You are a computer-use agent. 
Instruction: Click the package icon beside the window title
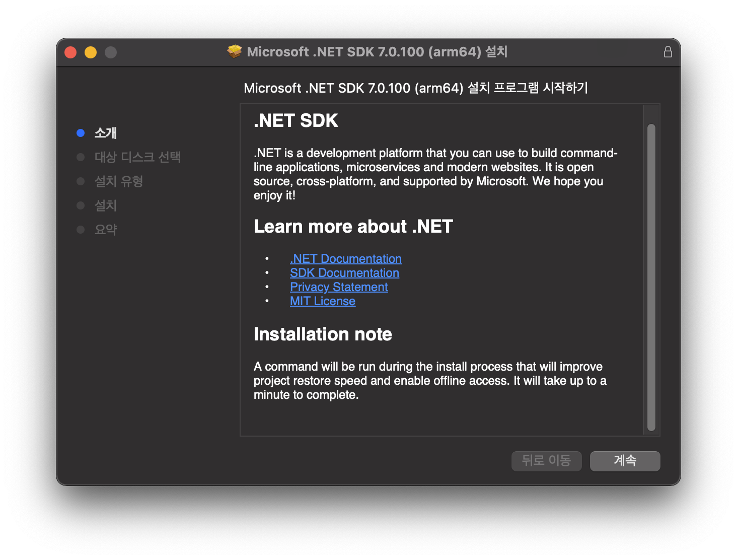point(235,51)
